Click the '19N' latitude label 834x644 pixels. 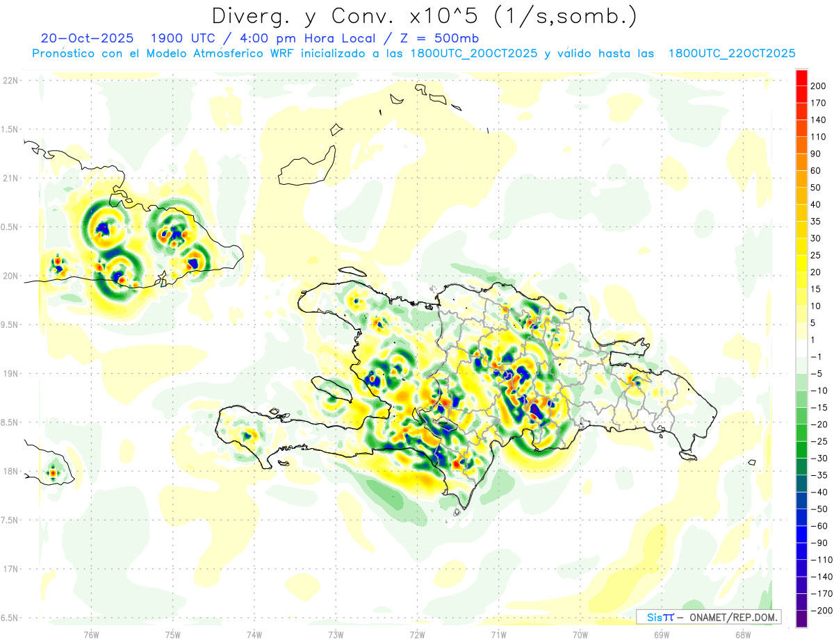coord(11,373)
